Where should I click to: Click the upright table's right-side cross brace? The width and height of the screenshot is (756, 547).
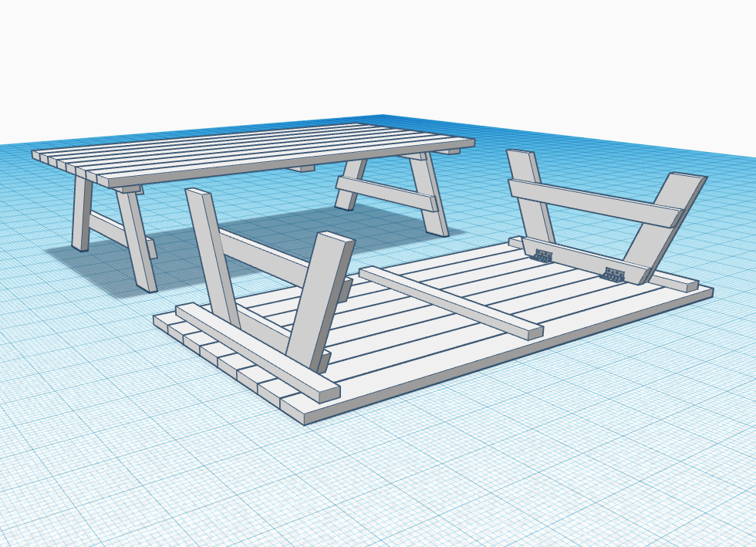pyautogui.click(x=386, y=193)
